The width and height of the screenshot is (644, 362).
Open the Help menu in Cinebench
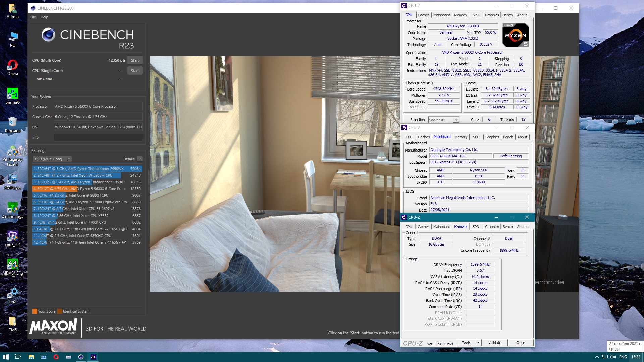(44, 17)
